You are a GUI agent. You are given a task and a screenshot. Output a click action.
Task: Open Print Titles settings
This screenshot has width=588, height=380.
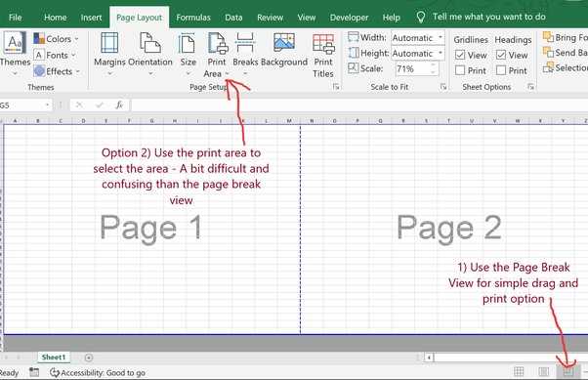click(x=323, y=55)
